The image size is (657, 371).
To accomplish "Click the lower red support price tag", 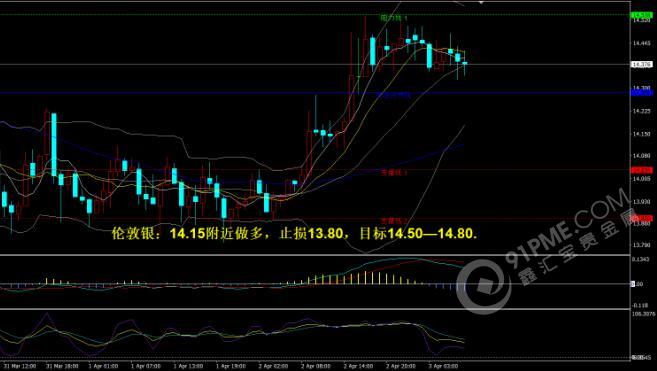I will [641, 218].
